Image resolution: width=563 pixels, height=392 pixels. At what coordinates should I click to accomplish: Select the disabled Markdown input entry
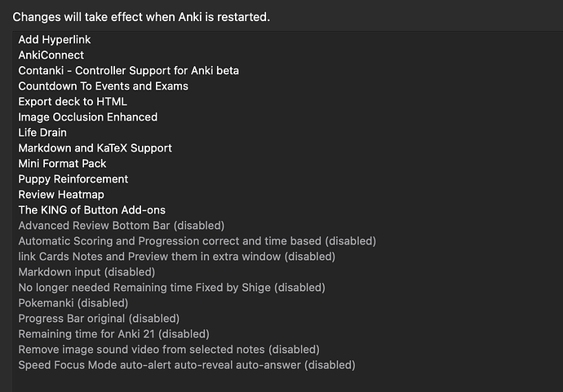[x=86, y=272]
